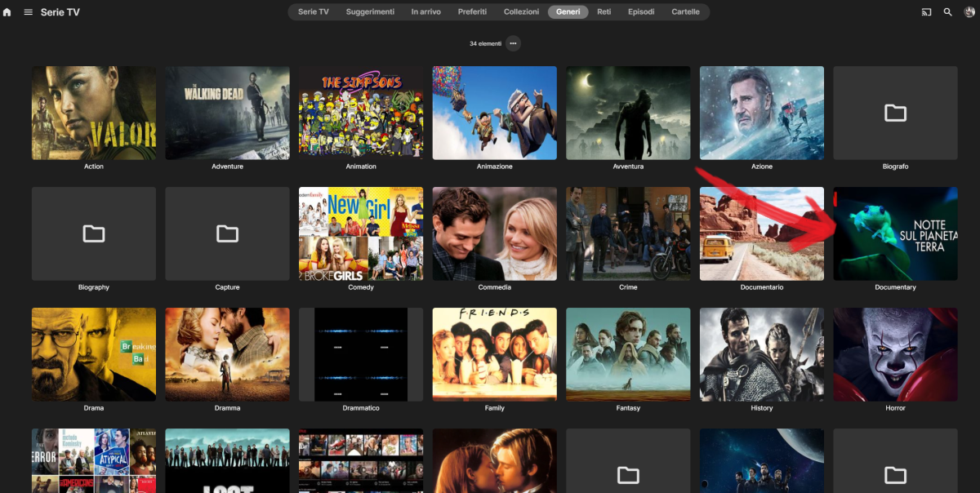Open the Fantasy genre card
The image size is (980, 493).
pyautogui.click(x=628, y=354)
